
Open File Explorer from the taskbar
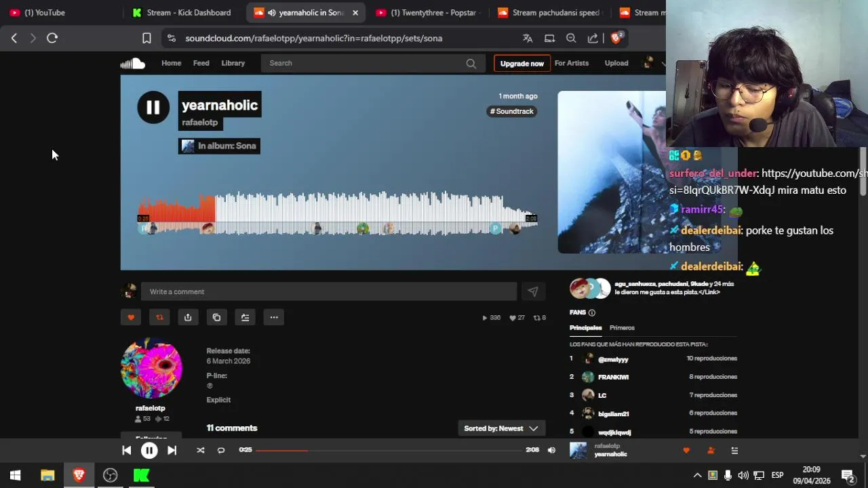(47, 475)
